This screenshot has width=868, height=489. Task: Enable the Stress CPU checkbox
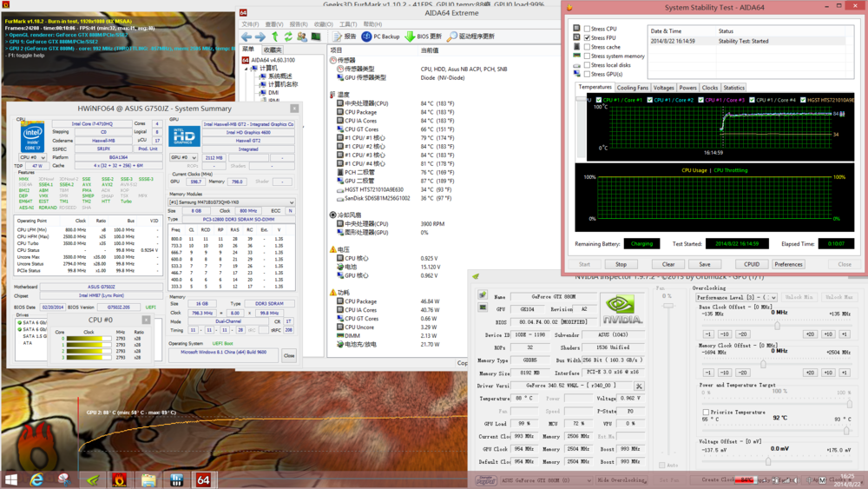[588, 29]
